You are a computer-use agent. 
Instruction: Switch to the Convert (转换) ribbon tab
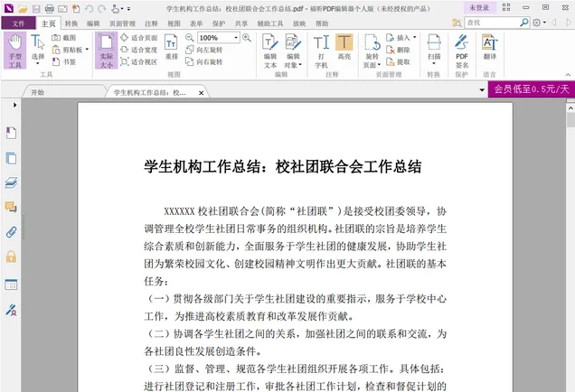coord(71,23)
